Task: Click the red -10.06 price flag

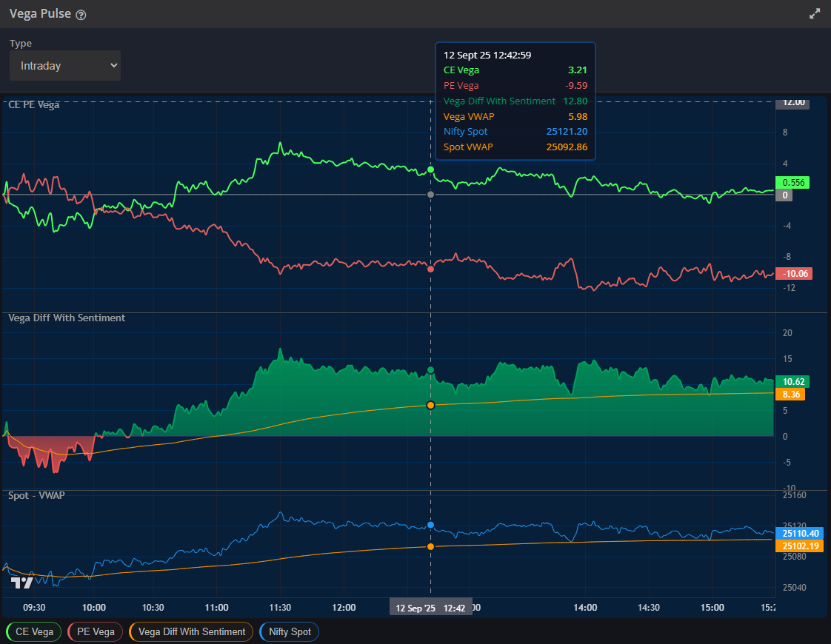Action: 793,273
